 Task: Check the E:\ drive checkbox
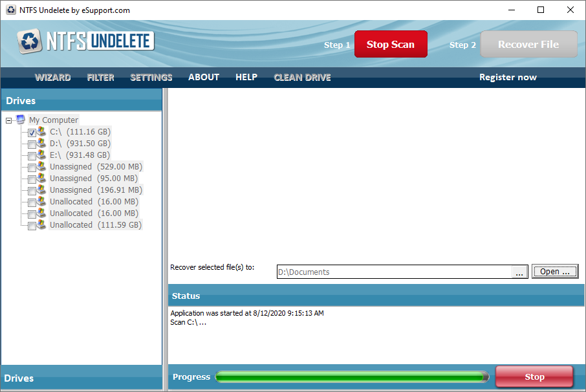pyautogui.click(x=32, y=156)
